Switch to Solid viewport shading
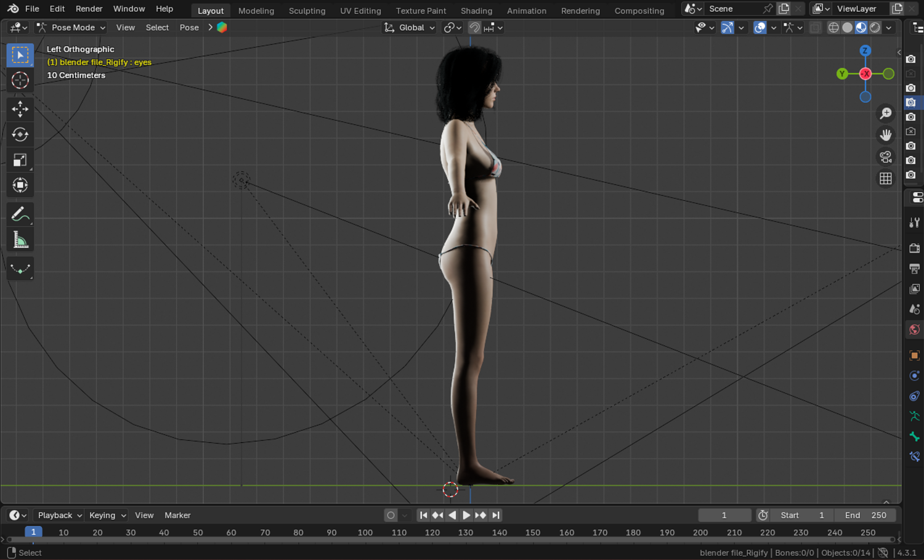924x560 pixels. 848,28
